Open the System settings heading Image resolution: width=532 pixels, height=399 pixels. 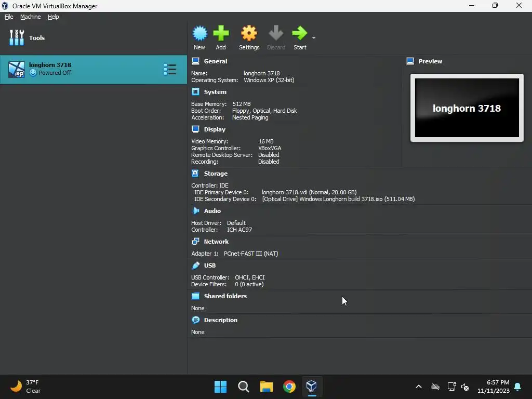click(215, 92)
